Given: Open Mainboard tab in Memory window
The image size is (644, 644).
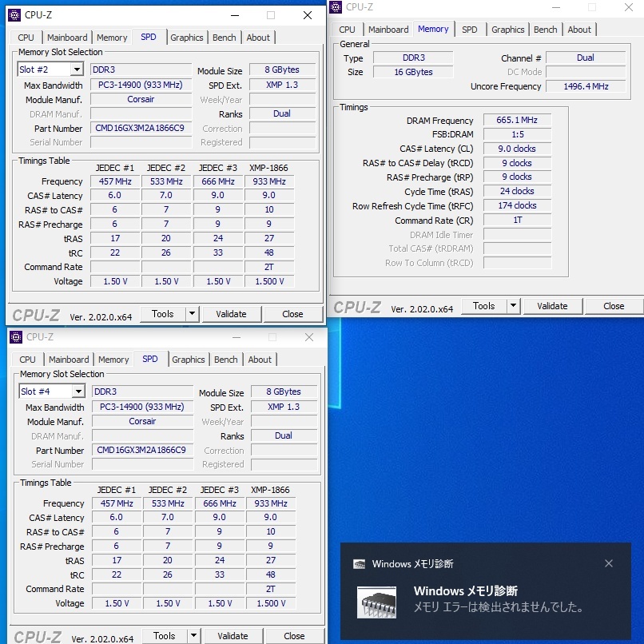Looking at the screenshot, I should 388,30.
